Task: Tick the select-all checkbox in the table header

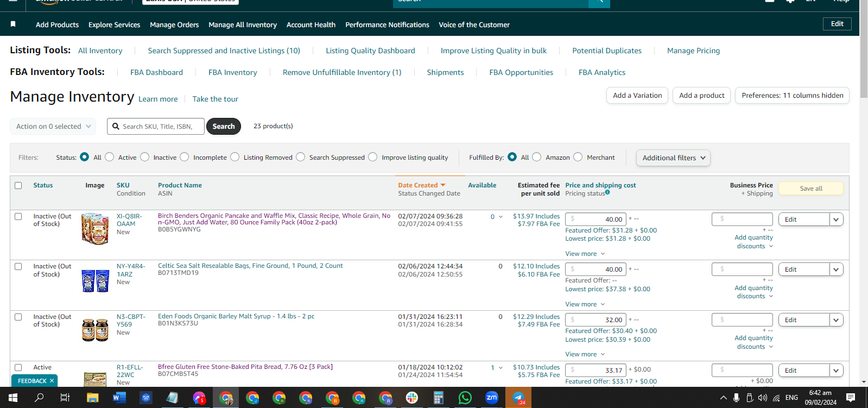Action: (x=18, y=186)
